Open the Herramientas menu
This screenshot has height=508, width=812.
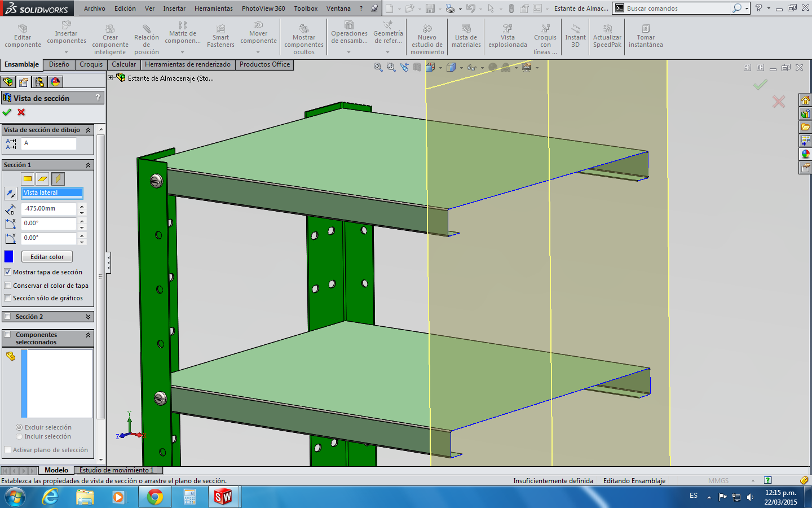[213, 8]
